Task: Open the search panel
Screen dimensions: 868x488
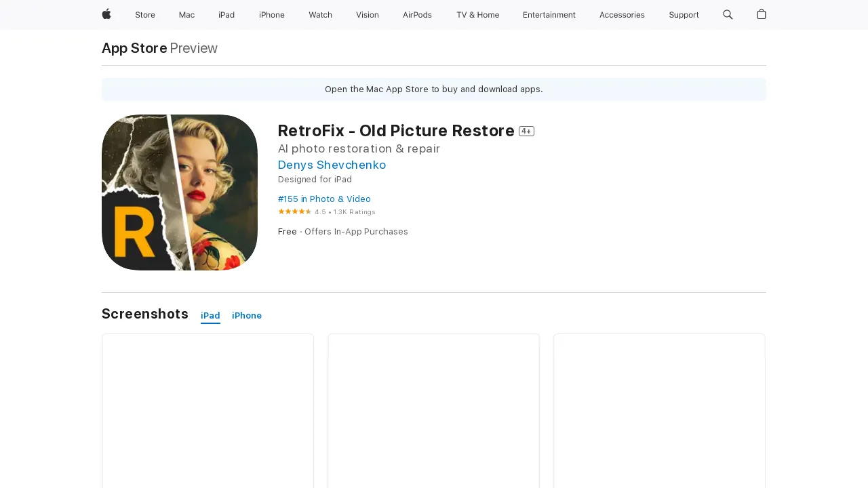Action: click(727, 14)
